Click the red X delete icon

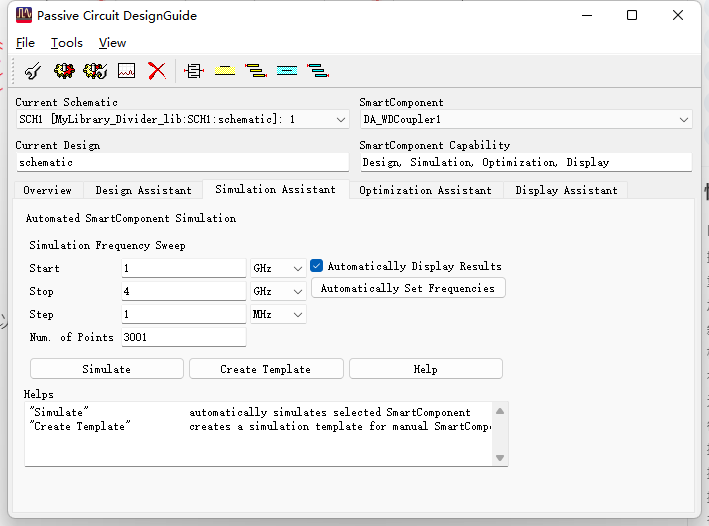pos(157,71)
